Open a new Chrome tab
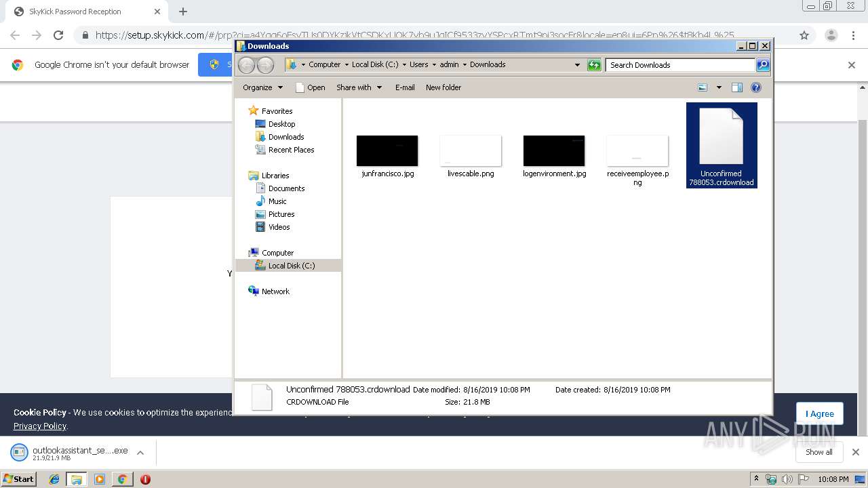This screenshot has height=488, width=868. (x=183, y=12)
